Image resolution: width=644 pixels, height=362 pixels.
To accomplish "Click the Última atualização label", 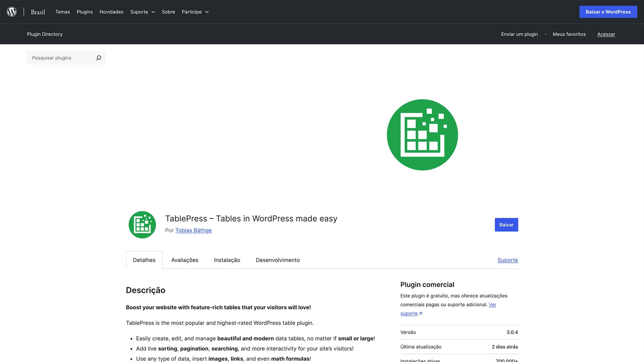I will pos(421,347).
